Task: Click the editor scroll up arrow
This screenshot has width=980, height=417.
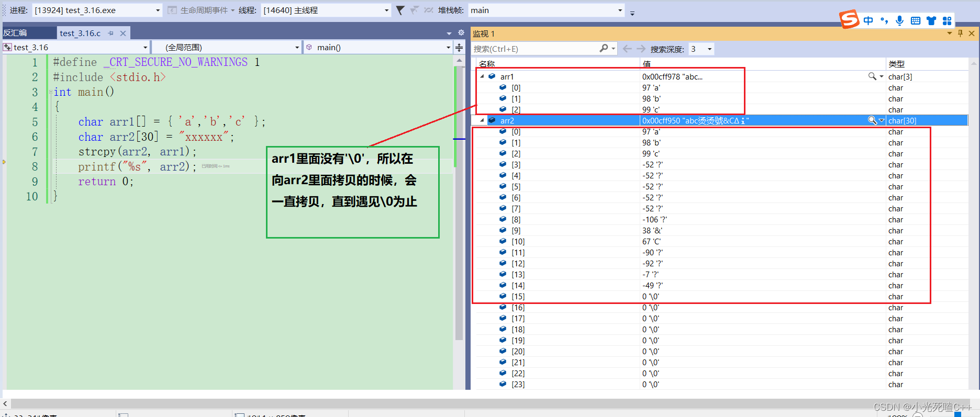Action: pyautogui.click(x=459, y=61)
